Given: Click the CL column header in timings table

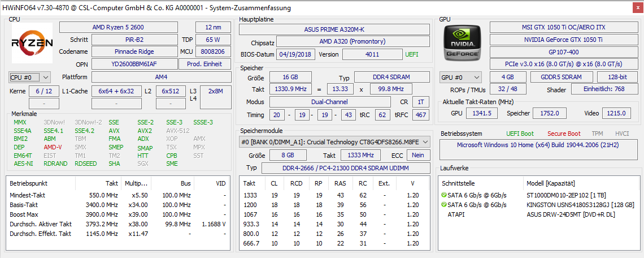Looking at the screenshot, I should [274, 183].
